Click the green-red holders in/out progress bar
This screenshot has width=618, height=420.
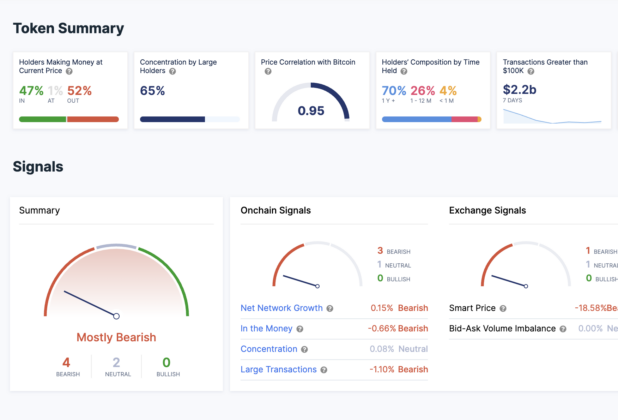[x=69, y=119]
